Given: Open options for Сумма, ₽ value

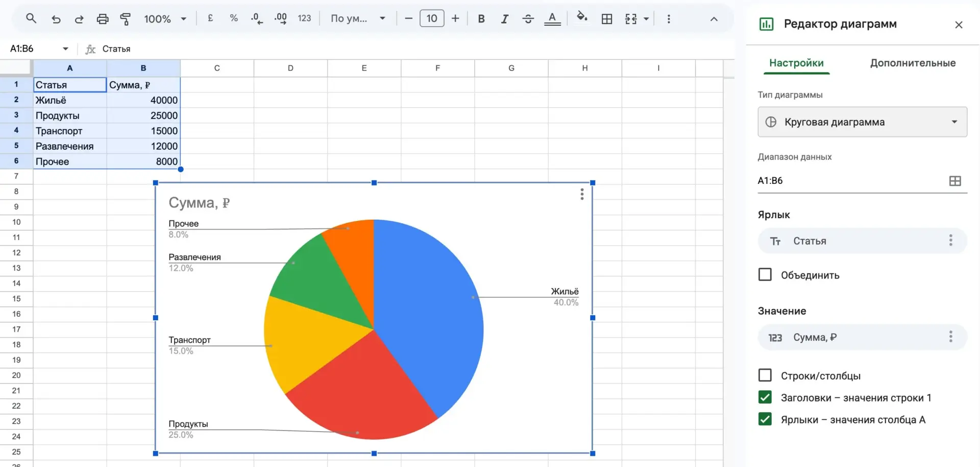Looking at the screenshot, I should (950, 337).
